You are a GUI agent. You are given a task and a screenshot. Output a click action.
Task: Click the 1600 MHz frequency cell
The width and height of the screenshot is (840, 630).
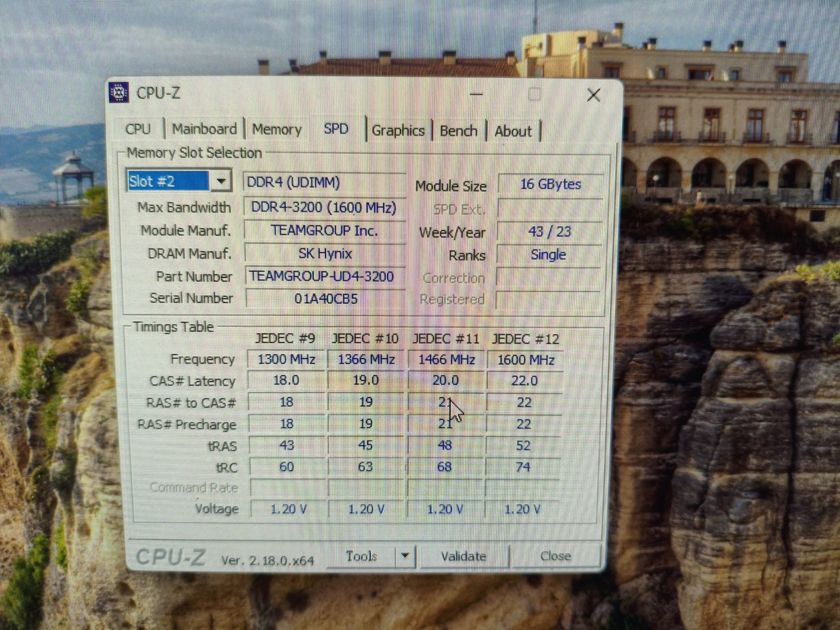point(526,360)
